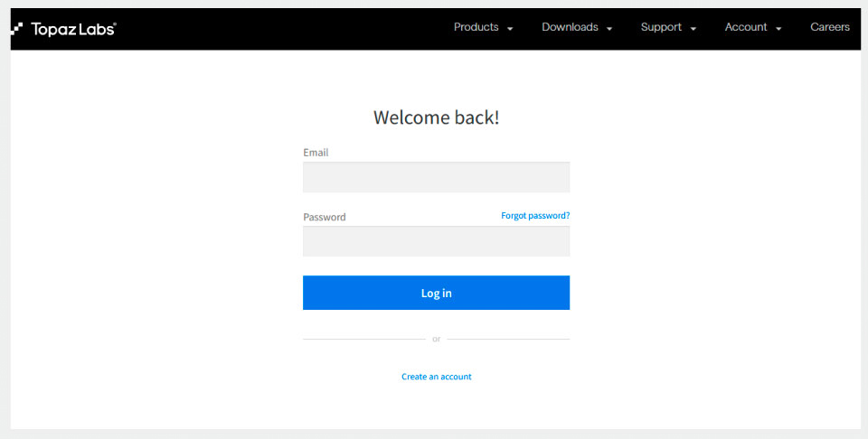Open the Products menu

[476, 27]
